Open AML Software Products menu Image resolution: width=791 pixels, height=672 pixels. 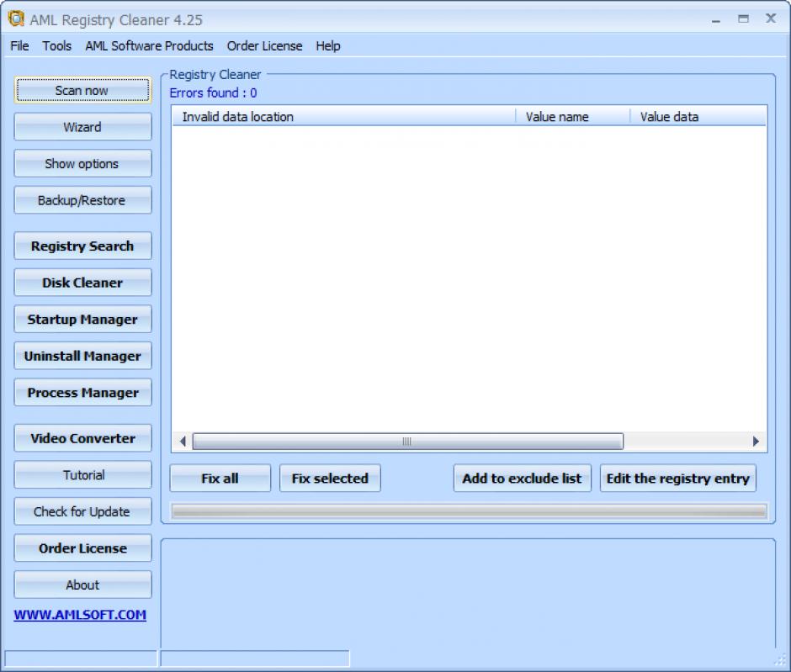(x=149, y=46)
